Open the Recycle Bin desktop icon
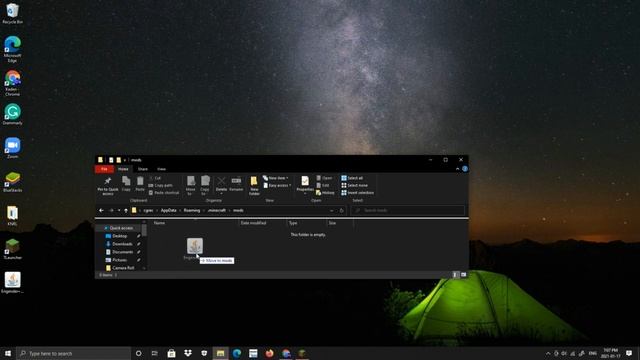Screen dimensions: 640x360 (x=12, y=13)
